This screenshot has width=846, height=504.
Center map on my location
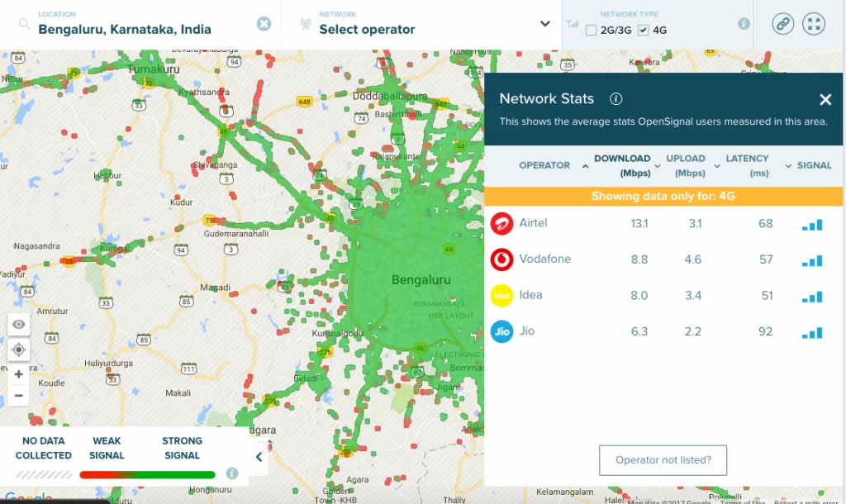click(19, 349)
